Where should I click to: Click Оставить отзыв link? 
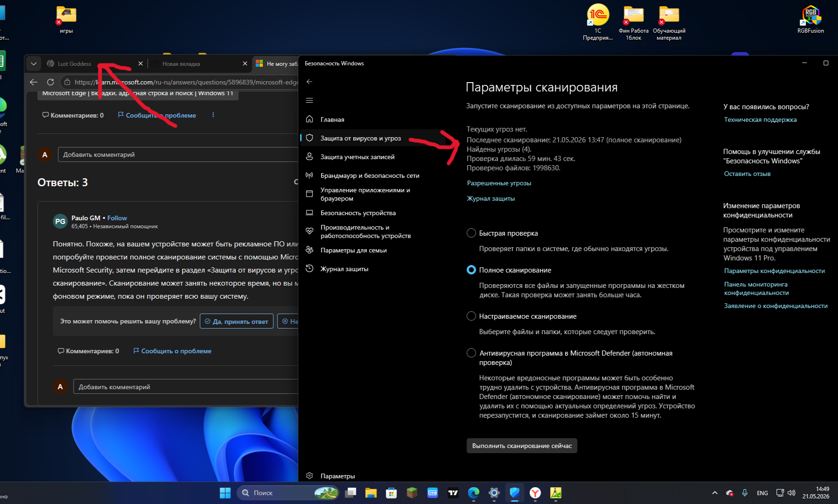click(747, 174)
